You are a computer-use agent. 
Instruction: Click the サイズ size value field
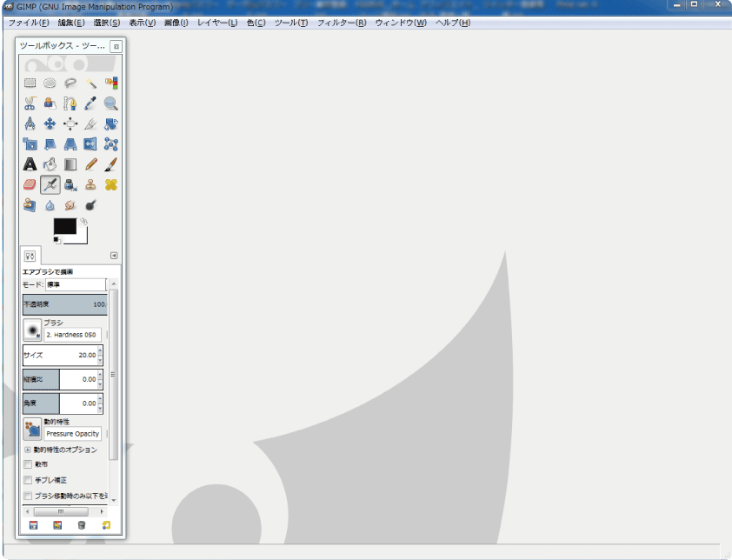click(x=63, y=356)
